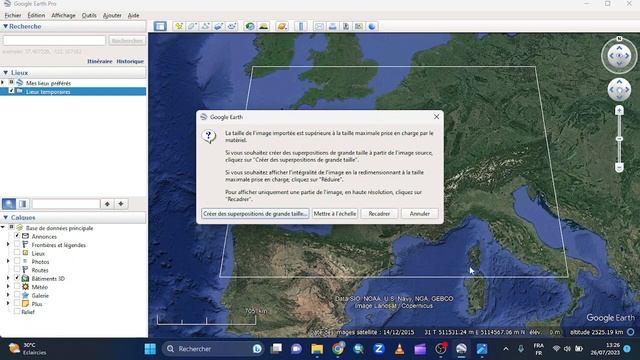Collapse the Recherche panel
This screenshot has width=640, height=360.
(6, 26)
